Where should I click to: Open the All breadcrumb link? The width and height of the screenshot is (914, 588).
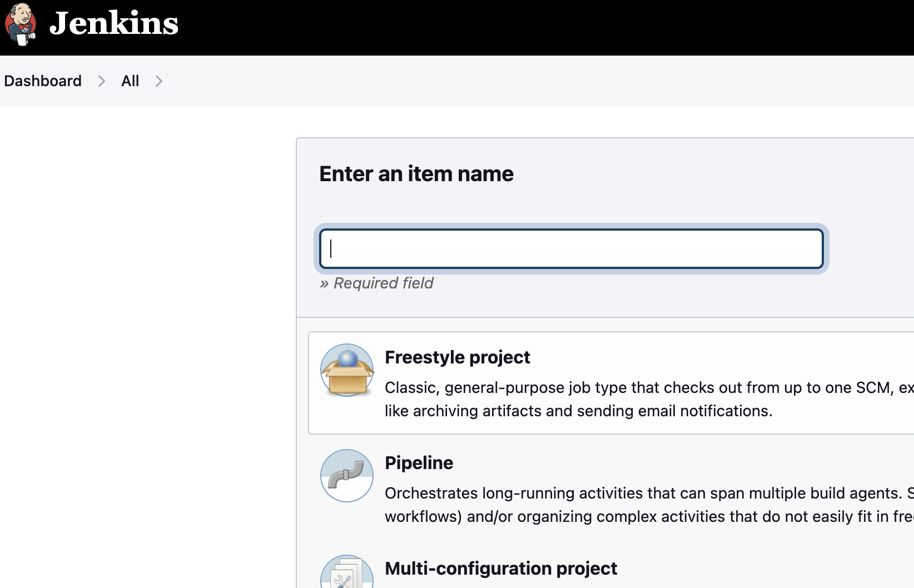(130, 81)
